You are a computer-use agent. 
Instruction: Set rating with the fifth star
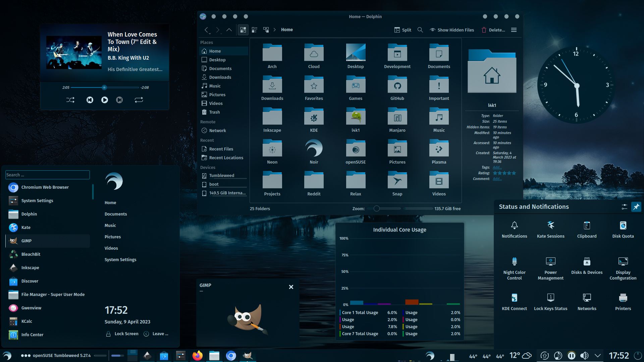point(514,173)
